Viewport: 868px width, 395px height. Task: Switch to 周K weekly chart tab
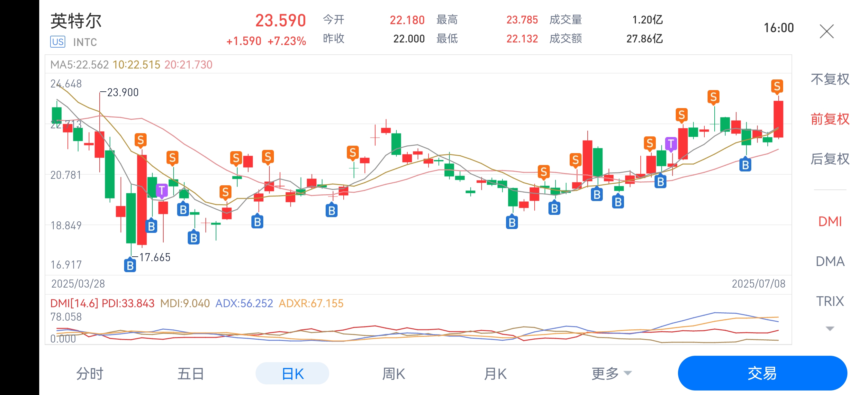click(393, 373)
